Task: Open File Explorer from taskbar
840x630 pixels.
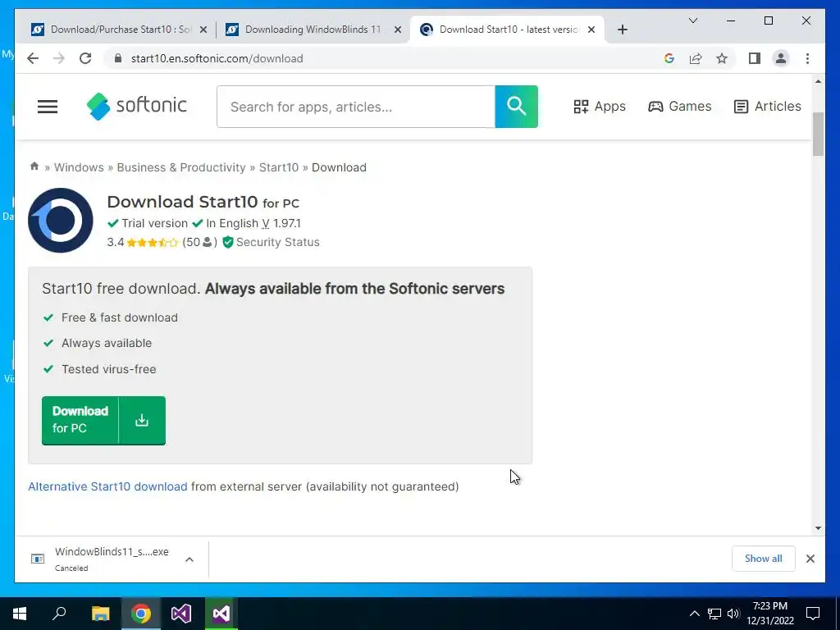Action: pos(100,614)
